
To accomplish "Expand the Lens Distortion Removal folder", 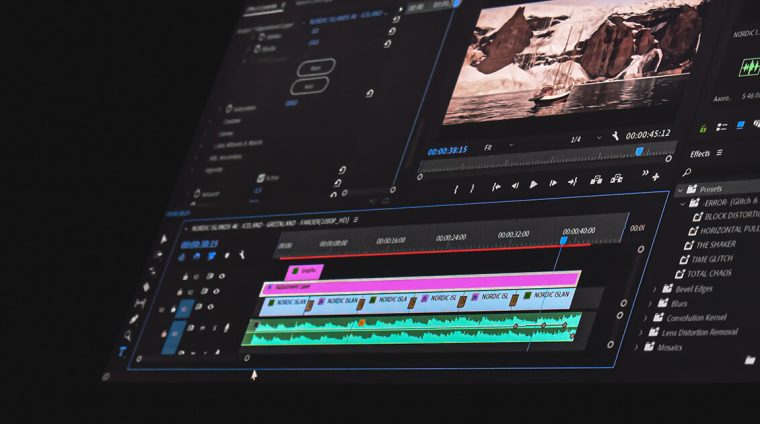I will pyautogui.click(x=641, y=333).
